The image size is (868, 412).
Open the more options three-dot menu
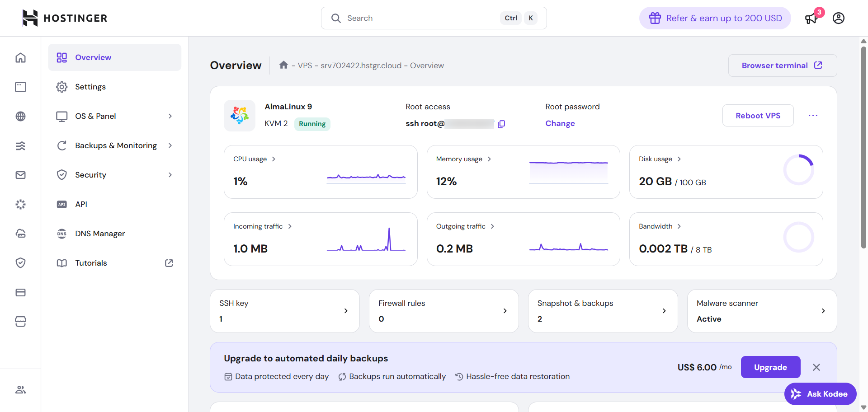pyautogui.click(x=813, y=116)
